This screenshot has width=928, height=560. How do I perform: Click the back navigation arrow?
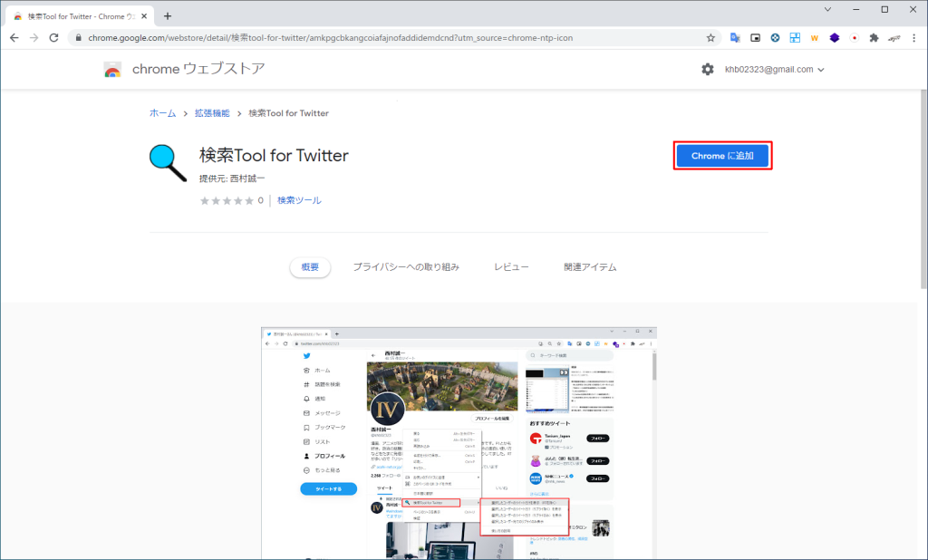(14, 38)
